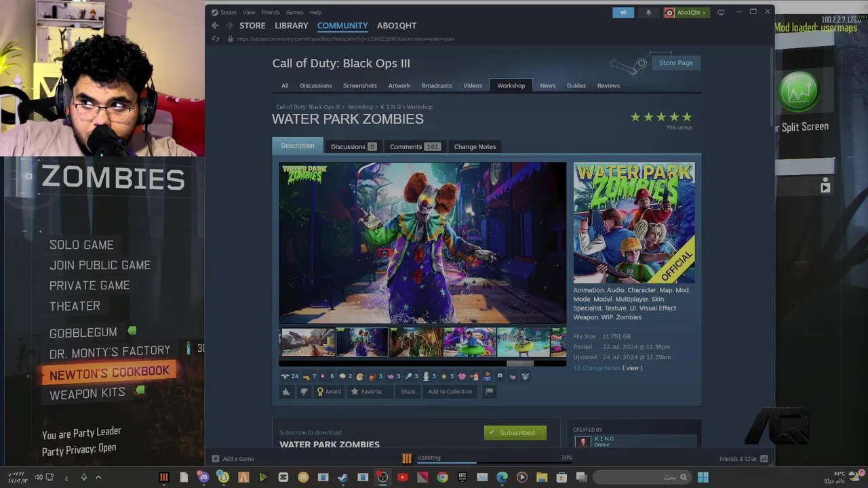Open Epic Games Launcher from taskbar
Image resolution: width=868 pixels, height=488 pixels.
(462, 477)
